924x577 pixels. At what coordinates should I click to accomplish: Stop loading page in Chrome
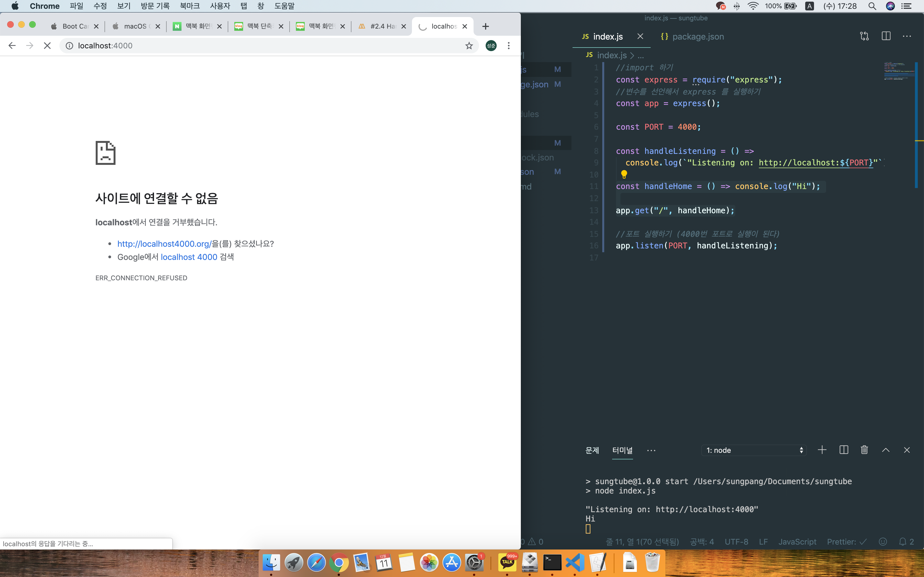47,46
